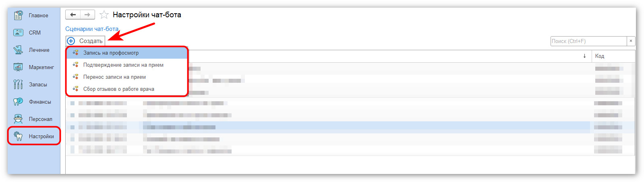Open the CRM section icon
644x182 pixels.
[18, 33]
